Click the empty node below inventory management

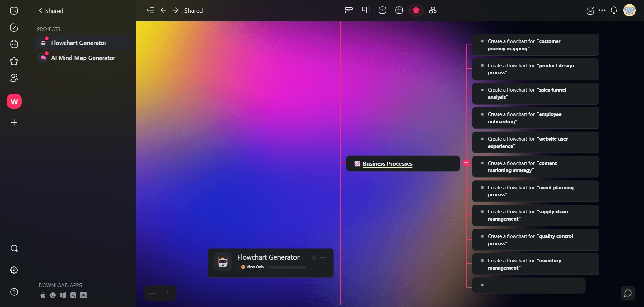tap(529, 285)
